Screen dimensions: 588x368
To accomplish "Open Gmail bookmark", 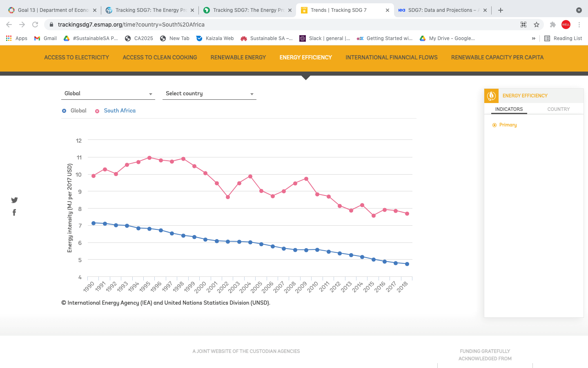I will click(x=45, y=38).
